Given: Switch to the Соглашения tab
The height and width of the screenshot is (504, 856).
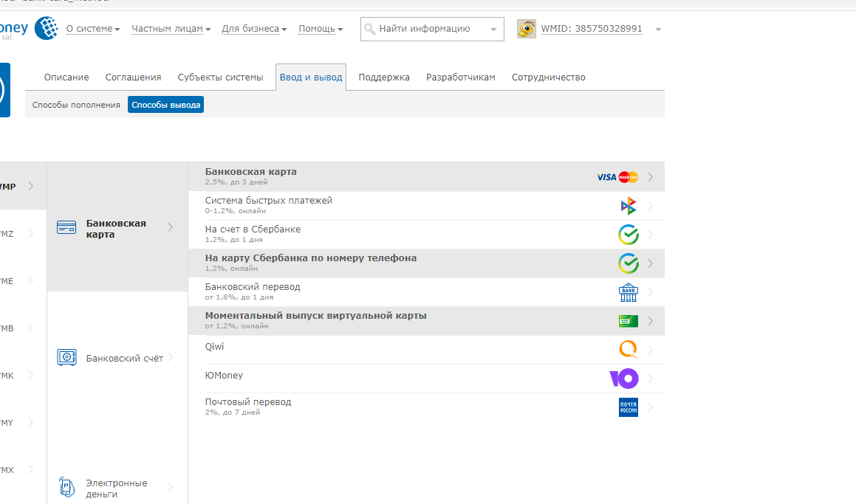Looking at the screenshot, I should 133,77.
